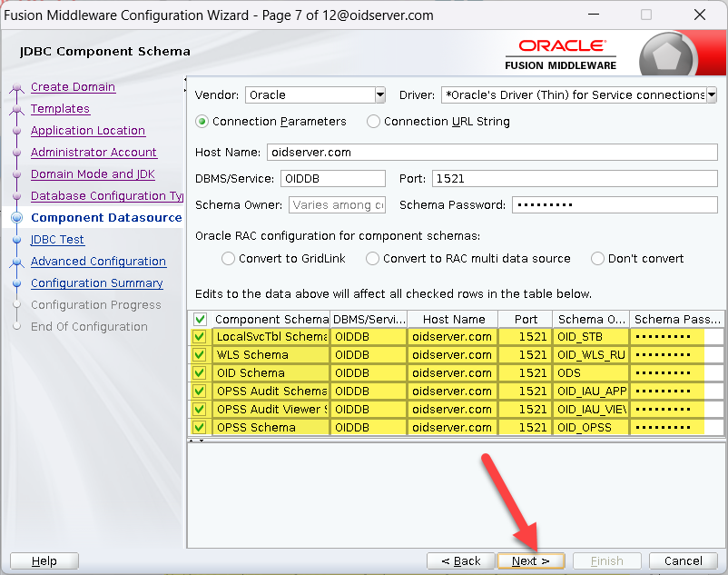Select the Don't convert radio option
The image size is (728, 575).
point(597,259)
